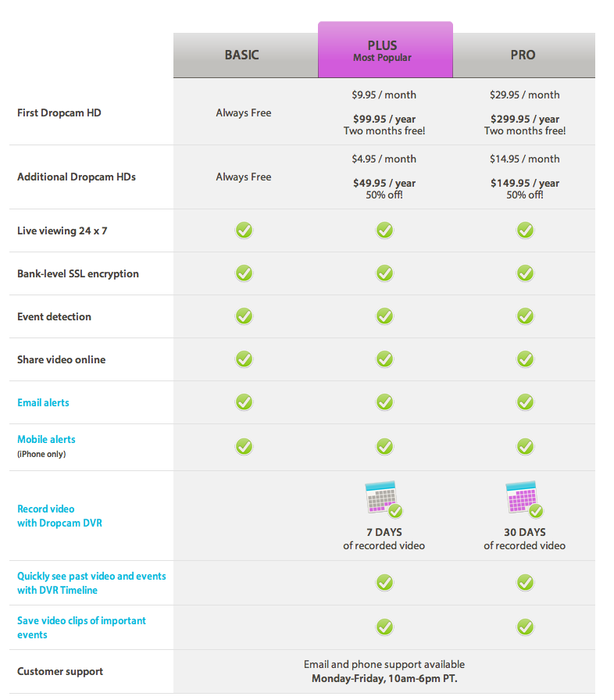Click the Basic checkmark for Live viewing 24 x 7
Screen dimensions: 614x700
point(244,230)
